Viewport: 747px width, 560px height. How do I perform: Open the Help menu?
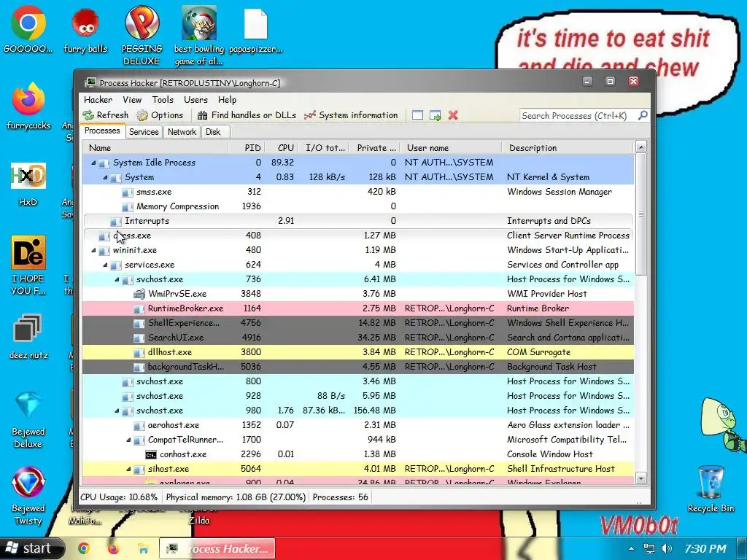(x=228, y=99)
